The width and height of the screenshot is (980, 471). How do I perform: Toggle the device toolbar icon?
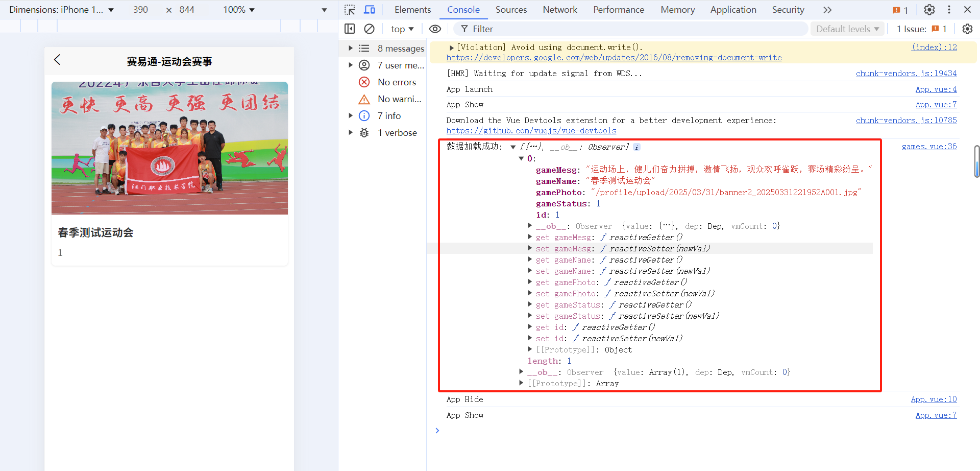(x=370, y=10)
